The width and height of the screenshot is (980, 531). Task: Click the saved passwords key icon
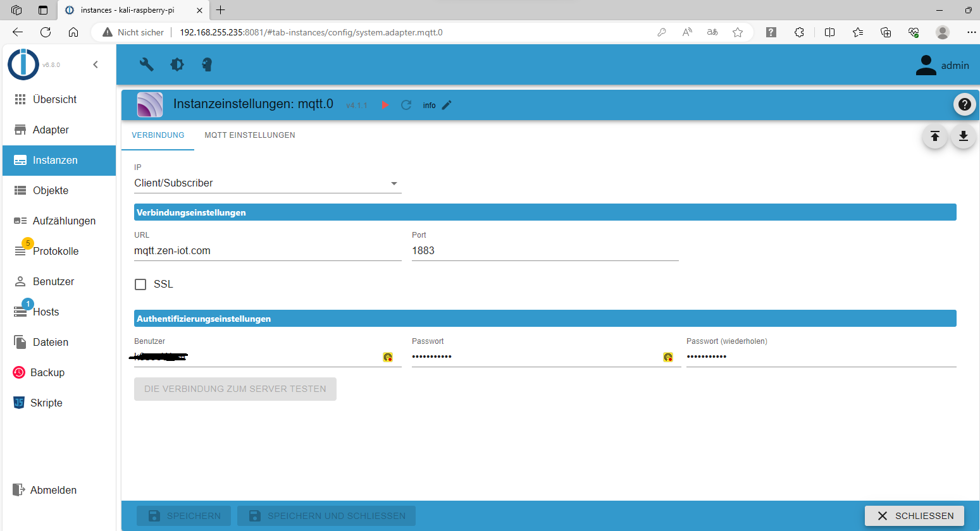tap(662, 32)
